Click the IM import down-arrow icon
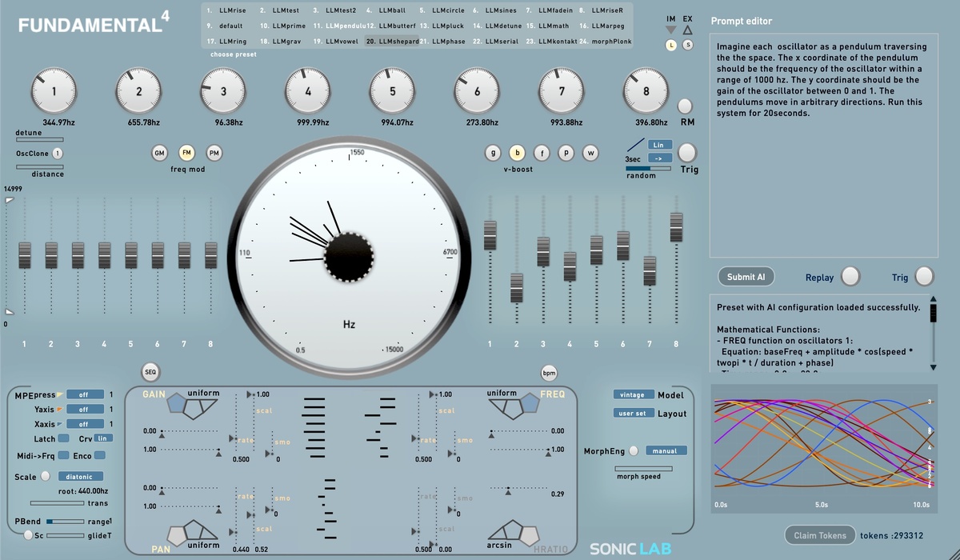The height and width of the screenshot is (560, 960). pos(670,30)
